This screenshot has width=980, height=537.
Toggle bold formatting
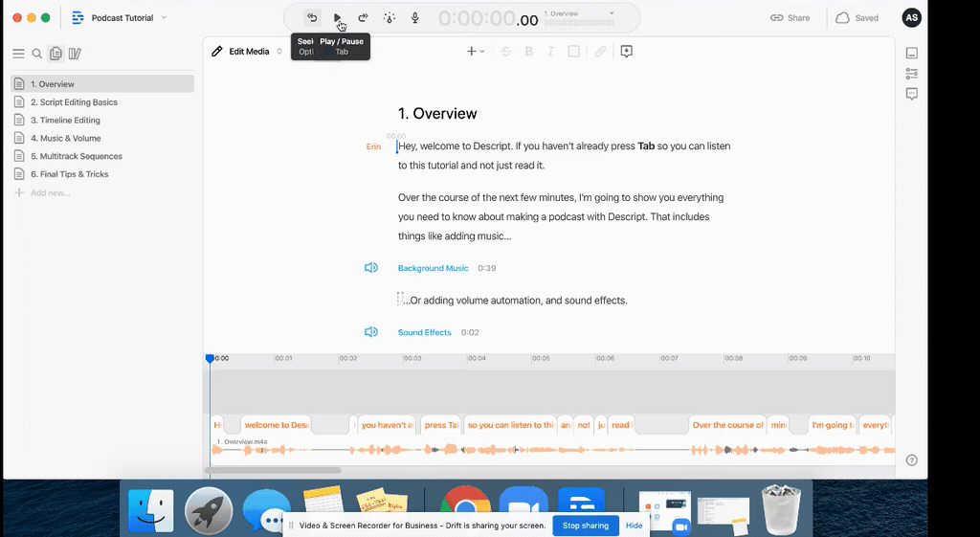[x=528, y=52]
